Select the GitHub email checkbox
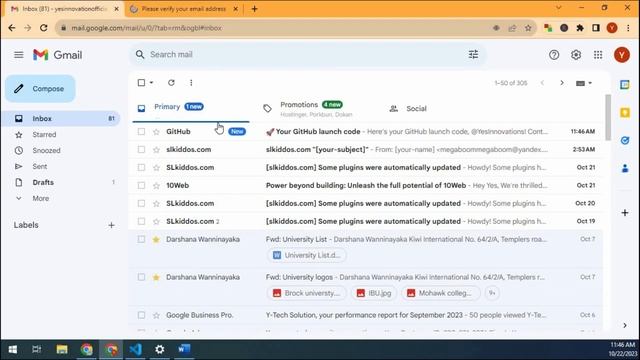 pos(141,131)
